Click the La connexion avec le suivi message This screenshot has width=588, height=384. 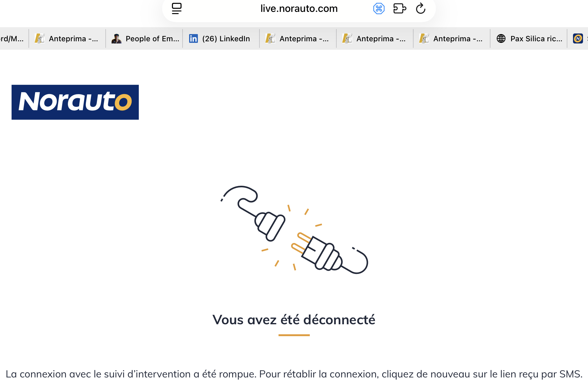294,374
